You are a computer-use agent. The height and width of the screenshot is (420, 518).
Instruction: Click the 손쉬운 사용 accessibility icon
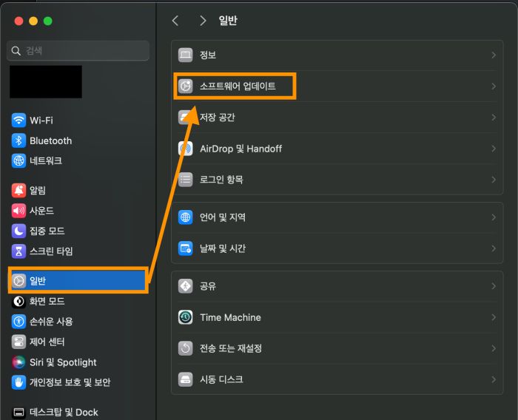[x=18, y=322]
